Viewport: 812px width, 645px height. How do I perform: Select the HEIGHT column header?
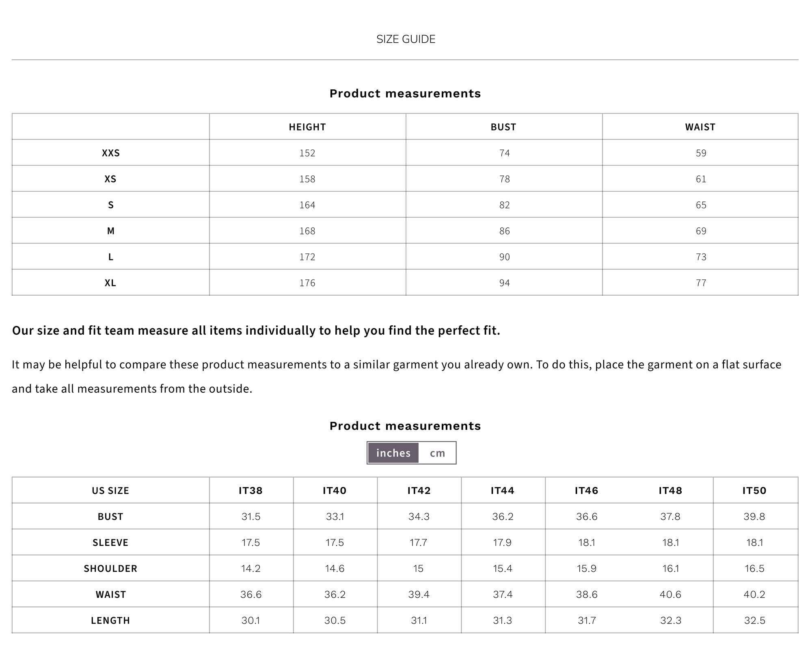(307, 127)
